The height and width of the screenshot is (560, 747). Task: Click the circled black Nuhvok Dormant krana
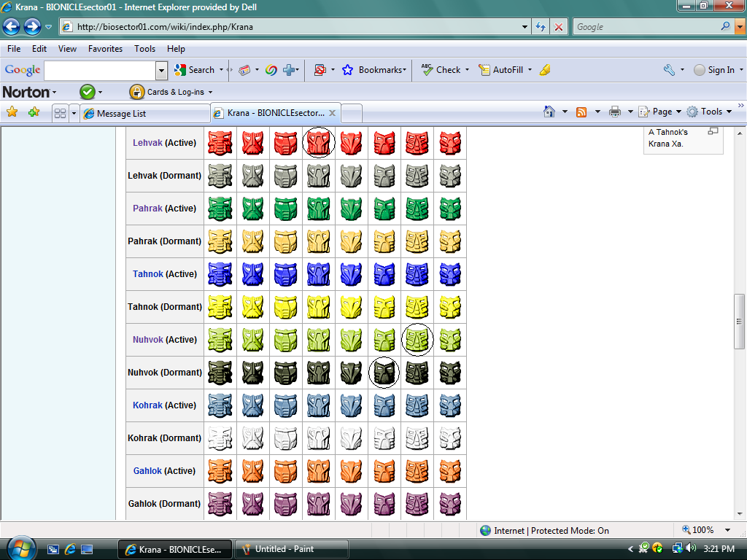384,373
